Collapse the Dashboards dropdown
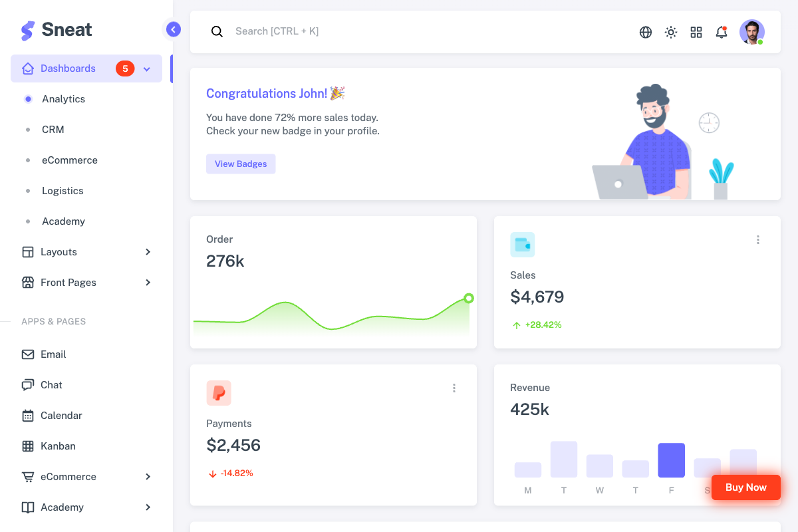Image resolution: width=798 pixels, height=532 pixels. coord(146,68)
